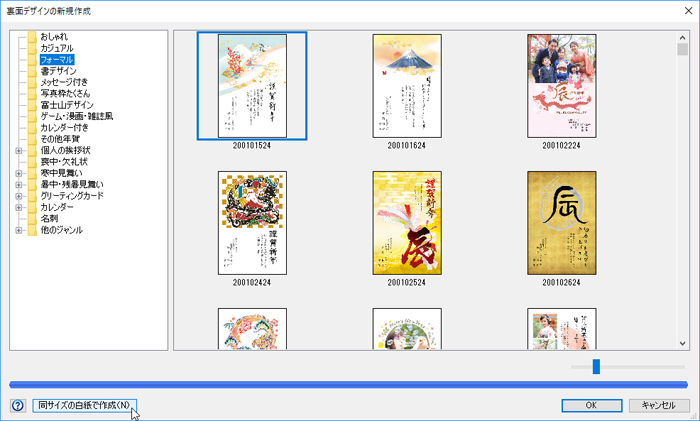Click the help question mark icon

(x=17, y=406)
